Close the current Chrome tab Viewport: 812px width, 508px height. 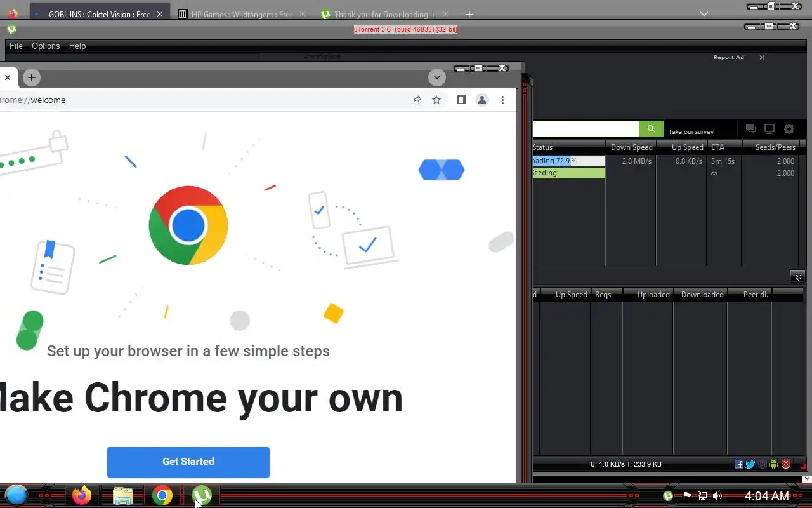pyautogui.click(x=8, y=77)
